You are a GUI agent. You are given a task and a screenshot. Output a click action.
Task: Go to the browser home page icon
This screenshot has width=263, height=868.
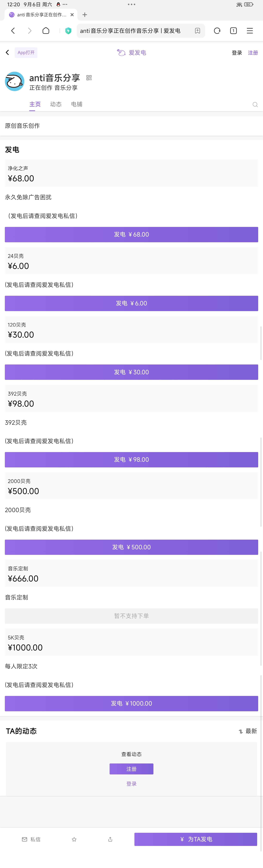46,31
